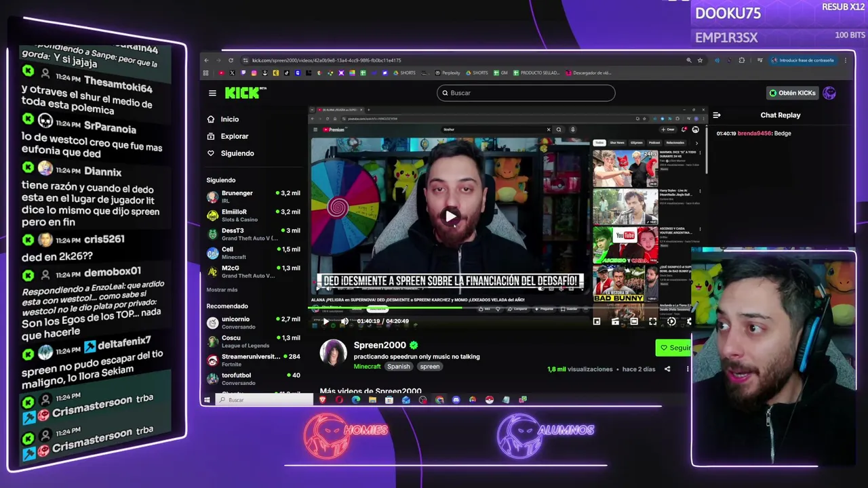Open the playback speed icon
The height and width of the screenshot is (488, 868).
671,322
